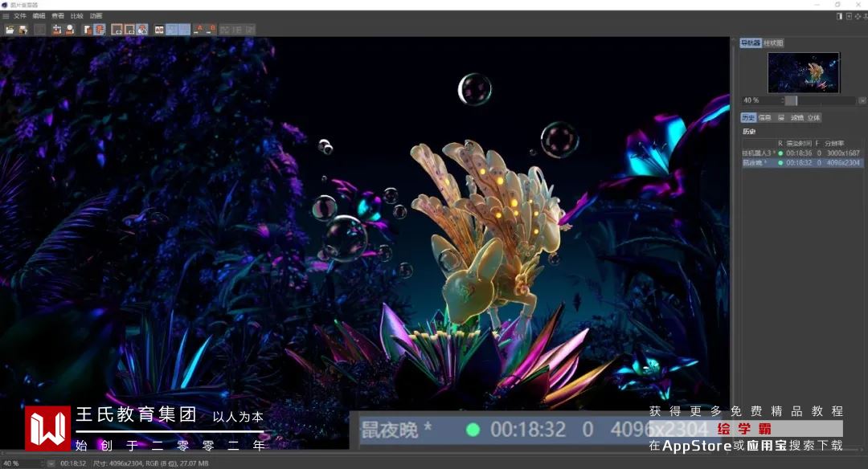Click the clear cache icon beside the trash
This screenshot has height=469, width=868.
coord(70,29)
